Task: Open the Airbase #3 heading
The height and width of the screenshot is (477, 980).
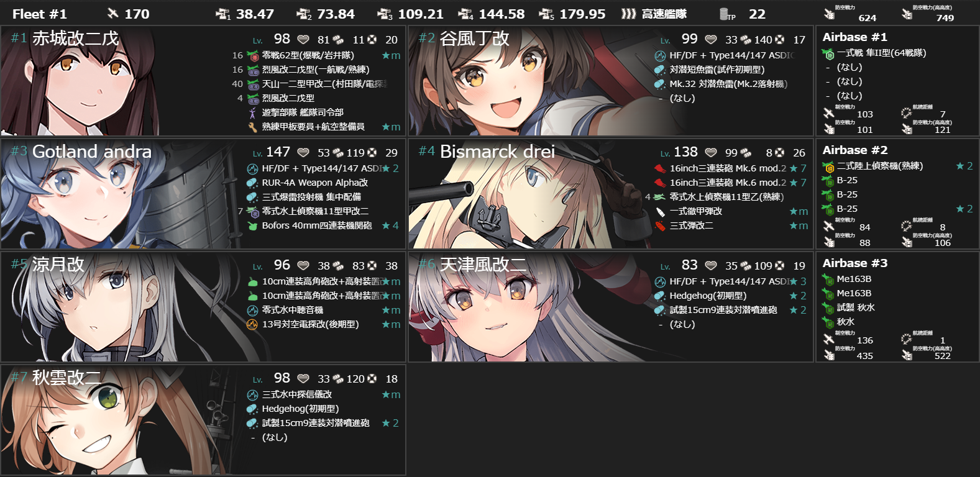Action: click(x=855, y=263)
